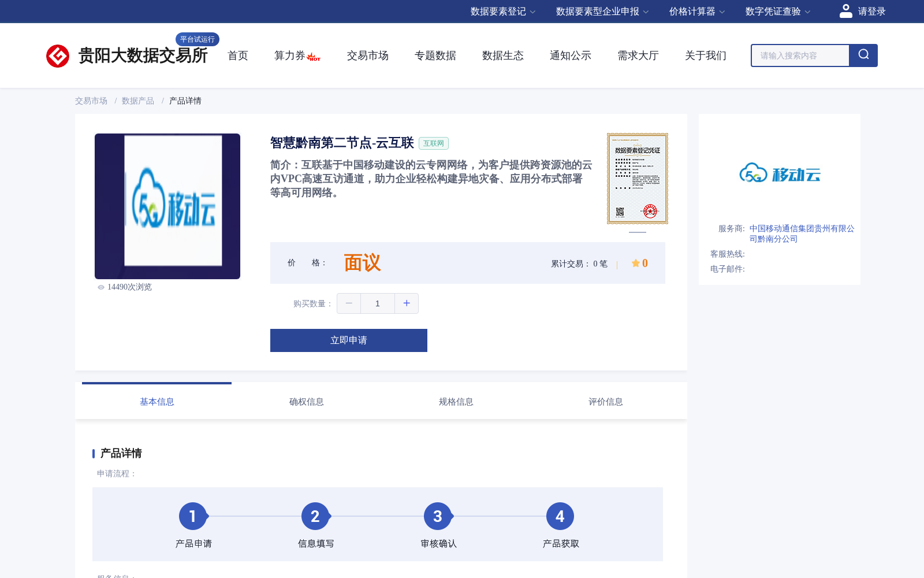Screen dimensions: 924x578
Task: Click the 互联网 category tag
Action: 434,143
